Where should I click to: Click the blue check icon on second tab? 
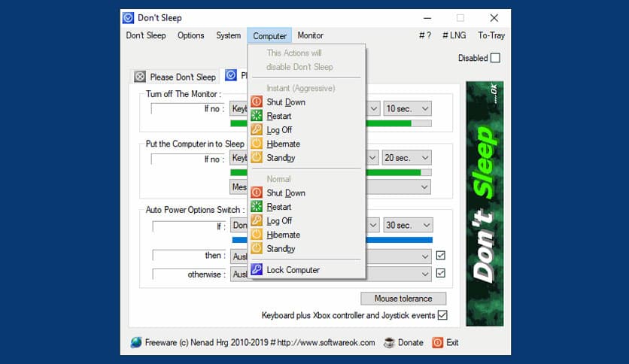(x=231, y=75)
